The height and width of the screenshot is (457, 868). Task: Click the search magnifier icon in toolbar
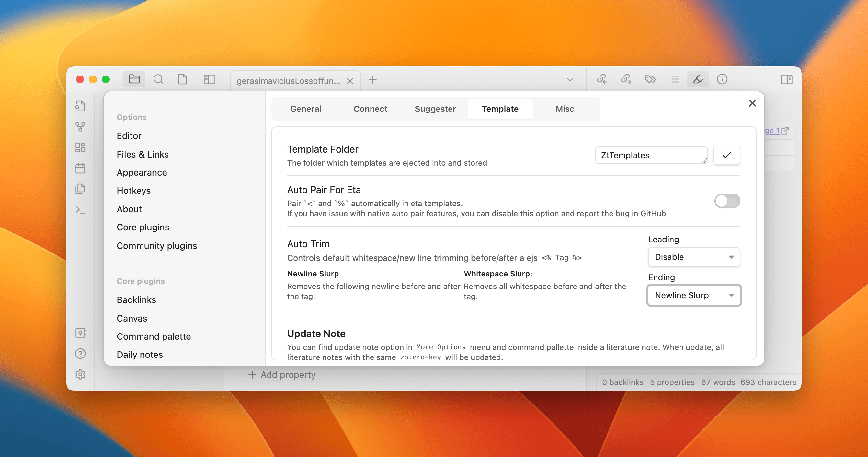(158, 80)
